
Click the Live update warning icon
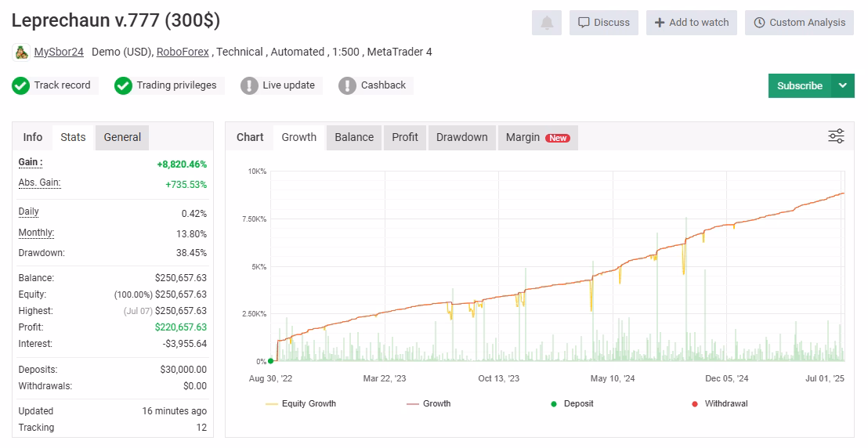pyautogui.click(x=249, y=86)
